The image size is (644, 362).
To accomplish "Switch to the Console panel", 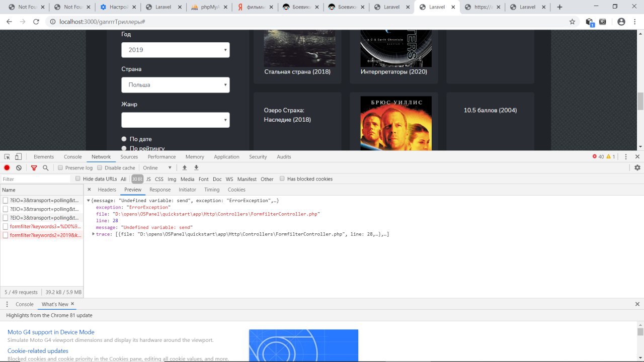I will [72, 157].
